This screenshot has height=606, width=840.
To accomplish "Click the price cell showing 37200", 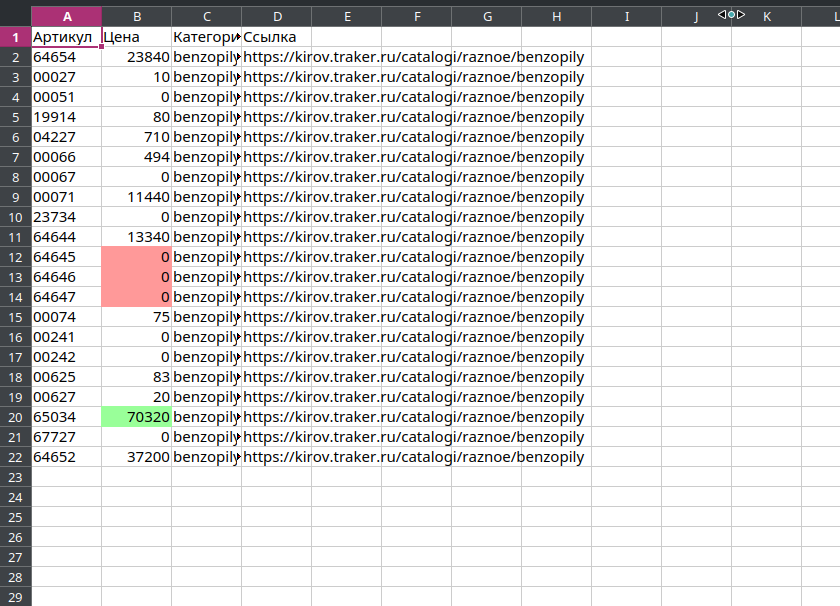I will [x=136, y=457].
